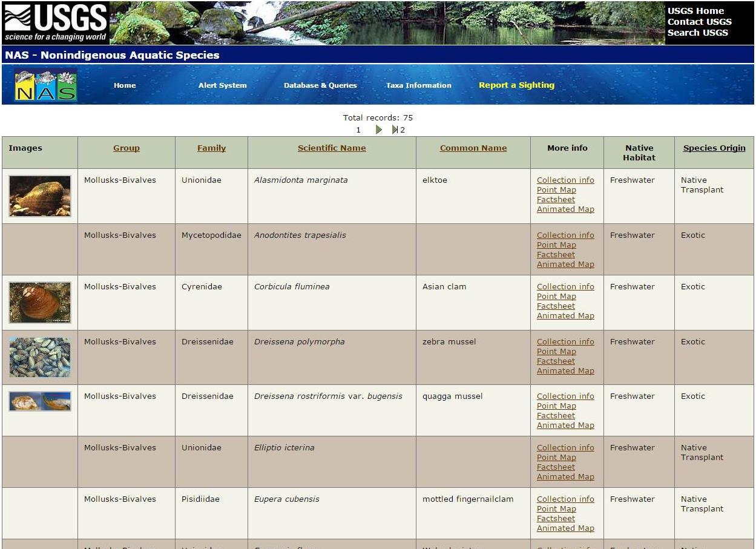Open Factsheet for Eupera cubensis

tap(556, 518)
